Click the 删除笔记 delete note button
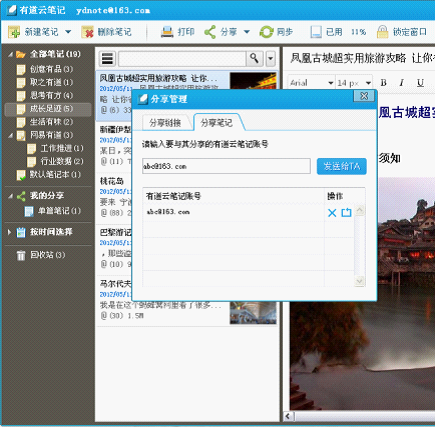Viewport: 435px width, 427px height. [107, 32]
